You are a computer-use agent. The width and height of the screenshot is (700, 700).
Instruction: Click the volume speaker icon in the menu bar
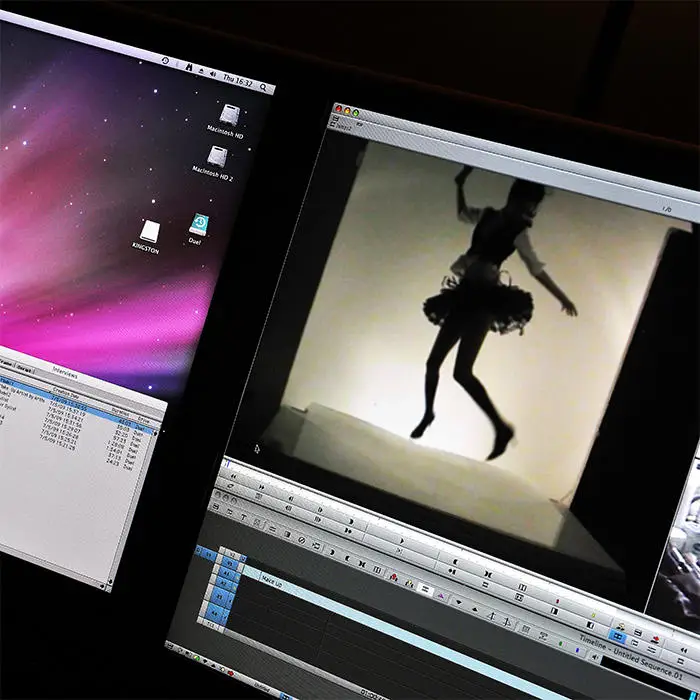pos(213,74)
